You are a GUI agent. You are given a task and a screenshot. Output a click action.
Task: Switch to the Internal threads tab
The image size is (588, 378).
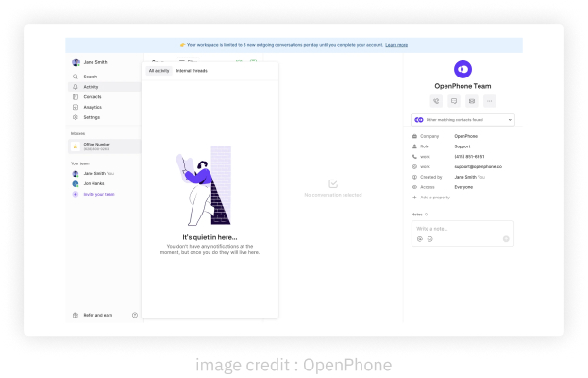(x=192, y=71)
